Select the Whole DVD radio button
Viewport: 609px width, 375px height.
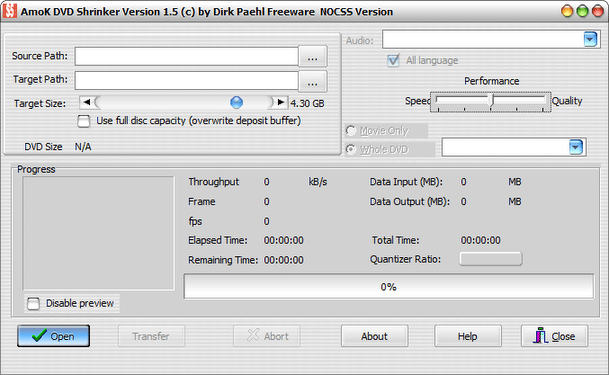coord(351,149)
